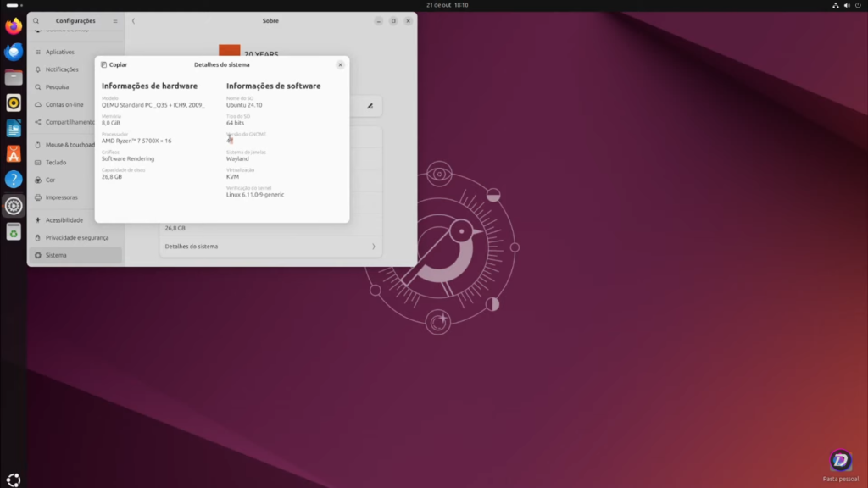
Task: Click the graphics value Software Rendering
Action: (128, 158)
